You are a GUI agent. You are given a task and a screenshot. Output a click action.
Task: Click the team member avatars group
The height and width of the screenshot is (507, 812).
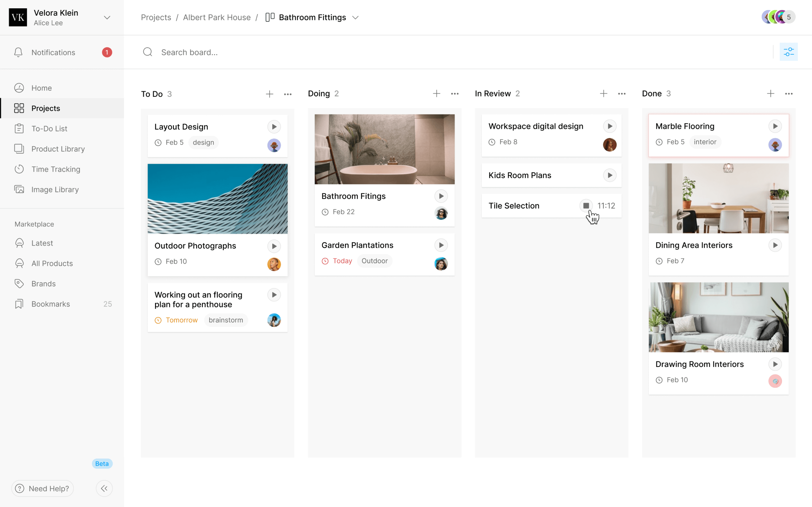coord(778,17)
